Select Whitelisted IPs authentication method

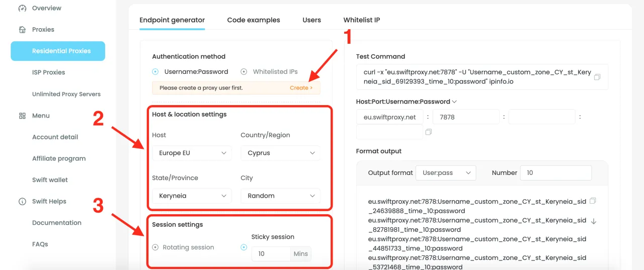pos(244,72)
